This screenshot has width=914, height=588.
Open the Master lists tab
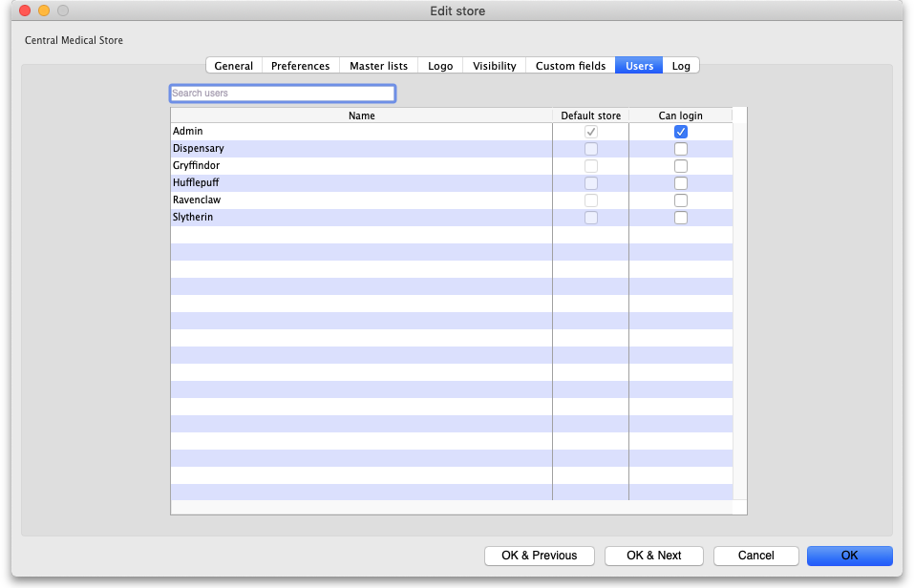pos(378,66)
